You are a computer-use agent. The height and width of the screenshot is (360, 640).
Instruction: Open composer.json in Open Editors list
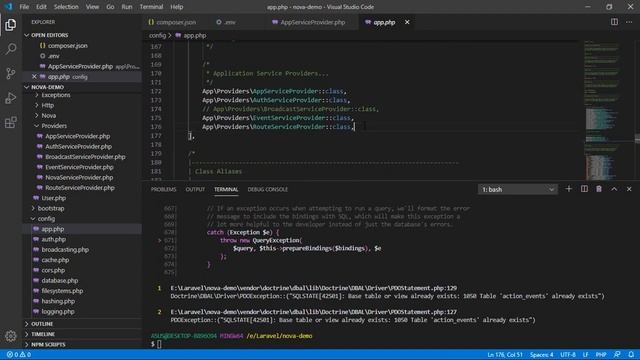click(x=67, y=46)
